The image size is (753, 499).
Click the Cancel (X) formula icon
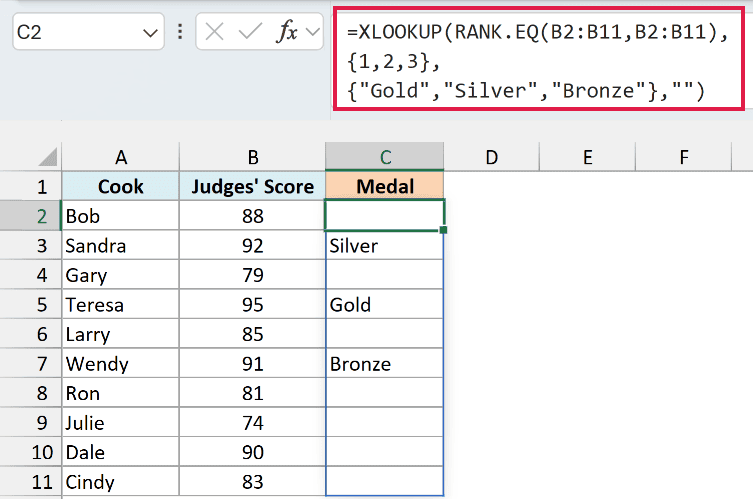[x=214, y=32]
